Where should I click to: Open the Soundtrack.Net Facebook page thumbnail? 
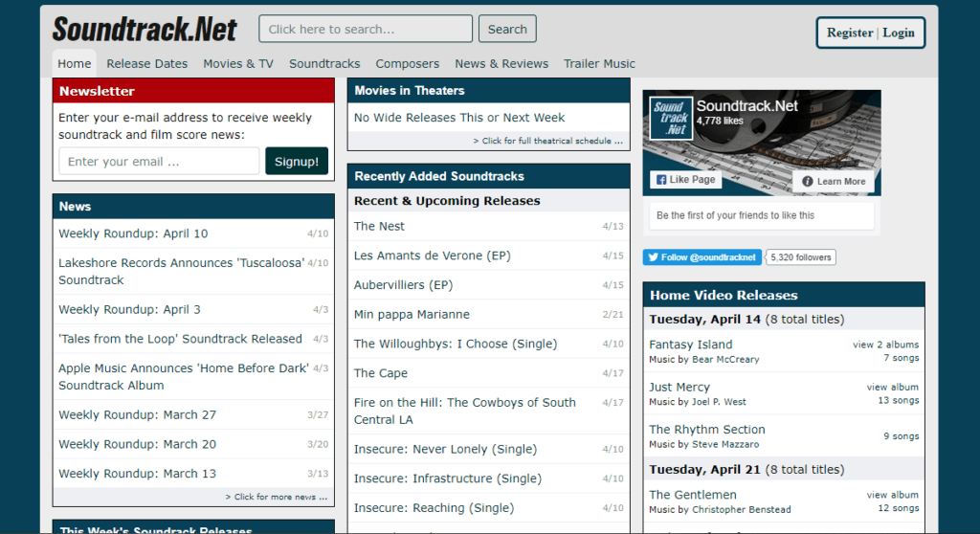point(670,118)
